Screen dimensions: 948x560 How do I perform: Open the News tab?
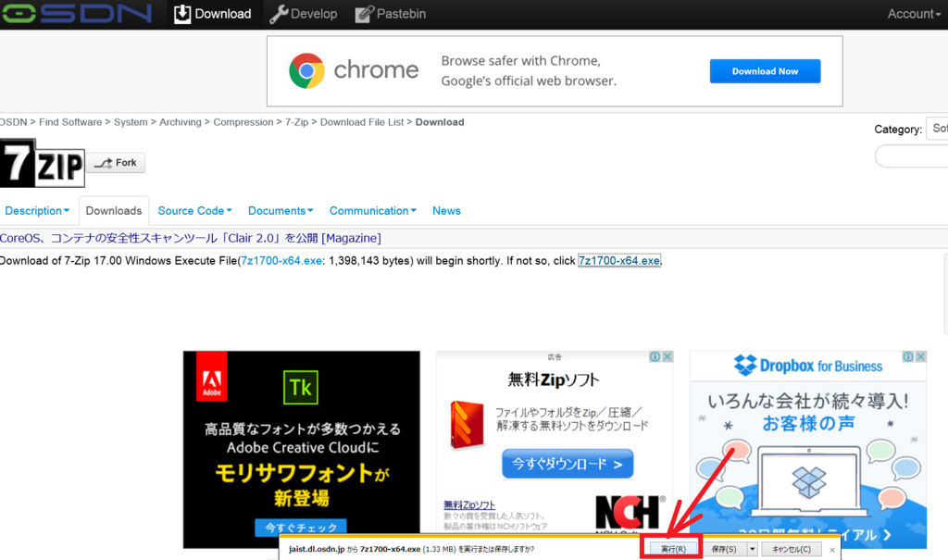tap(446, 211)
